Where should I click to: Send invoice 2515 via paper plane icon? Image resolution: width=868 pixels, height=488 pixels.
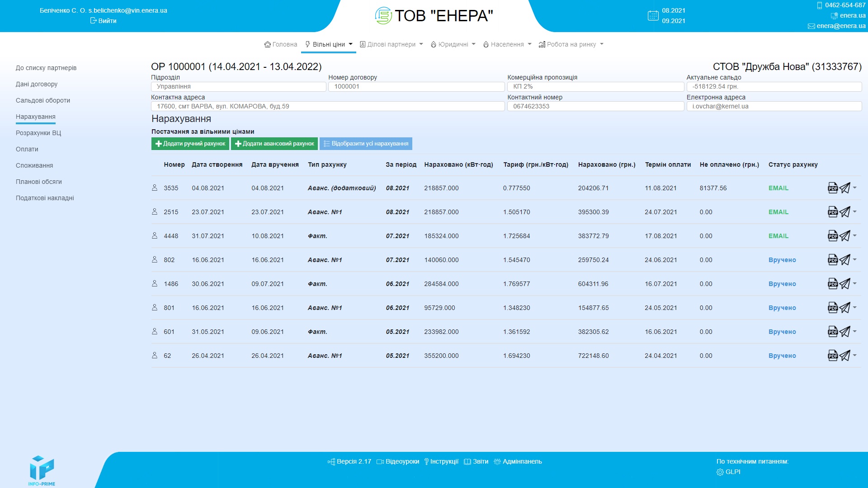click(845, 212)
